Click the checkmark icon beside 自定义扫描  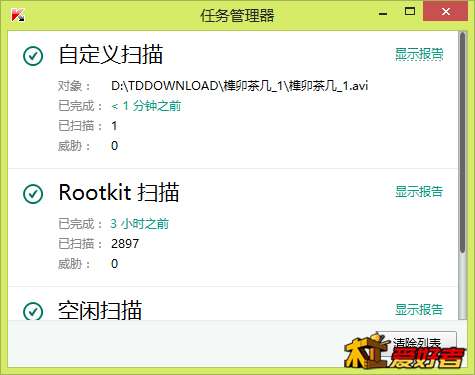(33, 56)
